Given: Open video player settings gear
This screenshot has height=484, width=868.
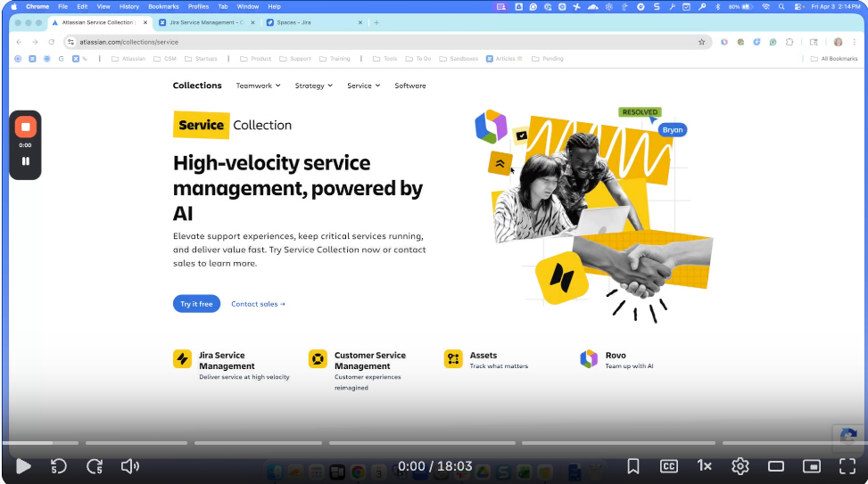Looking at the screenshot, I should 740,466.
